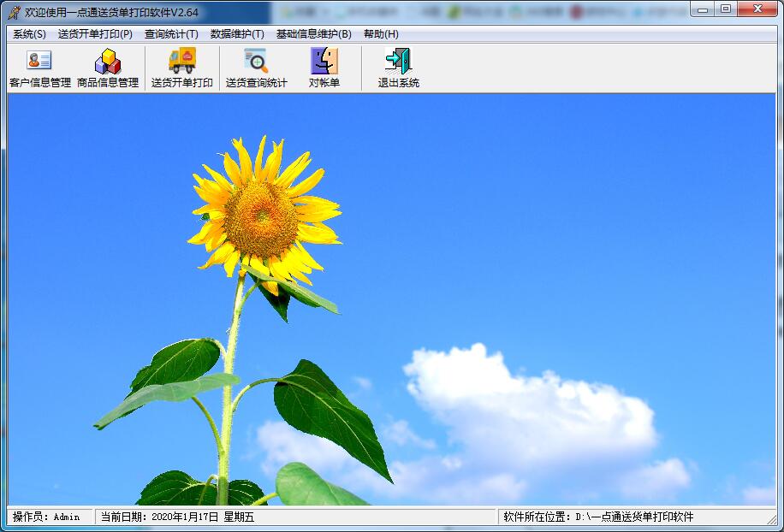Click the 退出系统 exit door icon
This screenshot has height=532, width=784.
(x=399, y=68)
